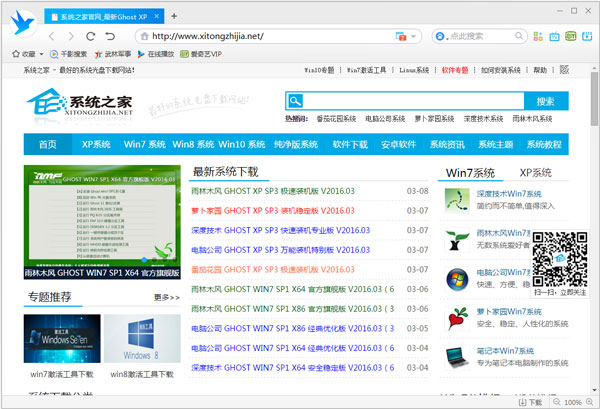The width and height of the screenshot is (600, 409).
Task: Select 系统教程 in navigation bar
Action: 544,144
